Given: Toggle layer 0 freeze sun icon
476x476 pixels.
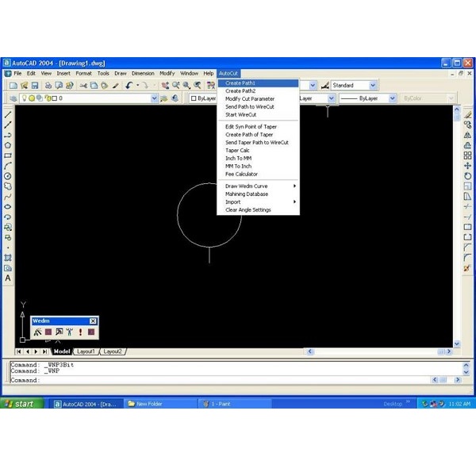Looking at the screenshot, I should (x=32, y=98).
